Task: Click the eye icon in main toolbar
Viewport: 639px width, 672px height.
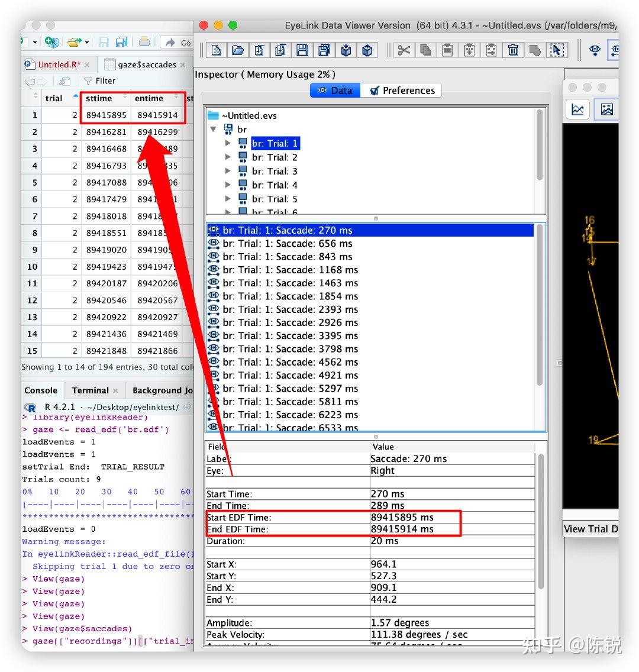Action: coord(595,50)
